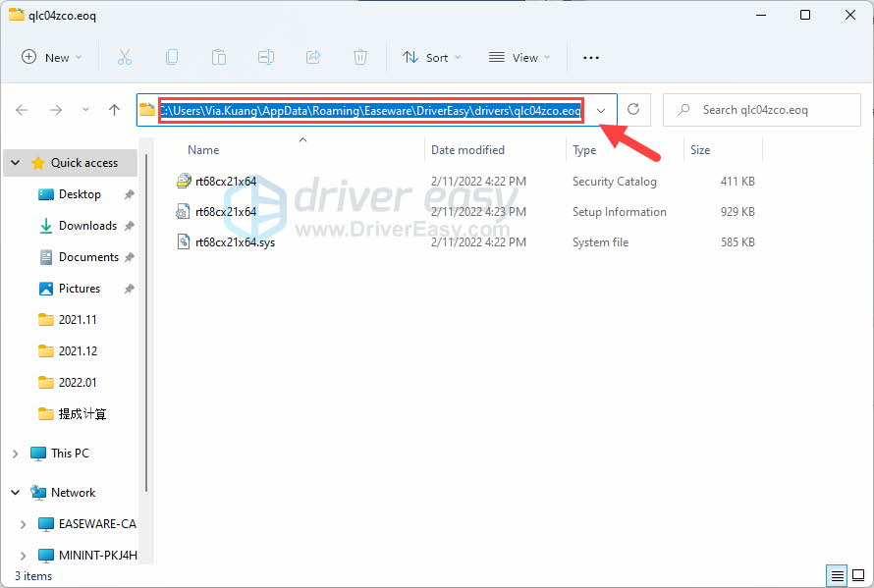Click the Share icon

313,57
